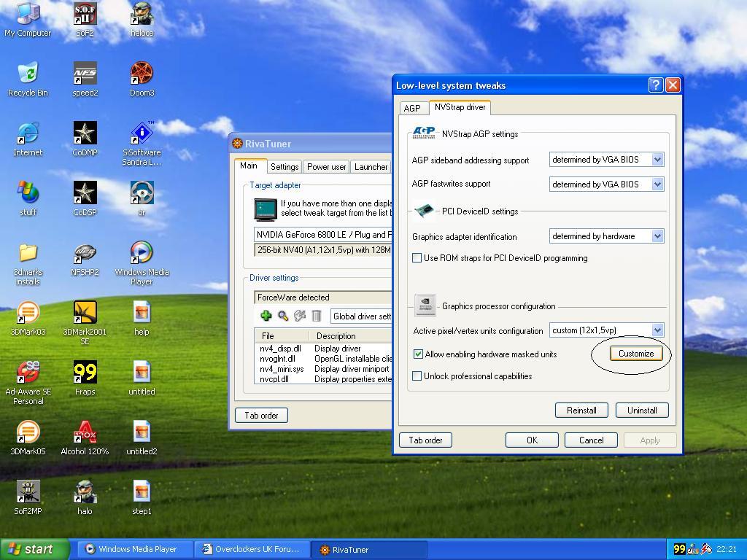This screenshot has width=747, height=560.
Task: Click the Customize button
Action: [x=636, y=354]
